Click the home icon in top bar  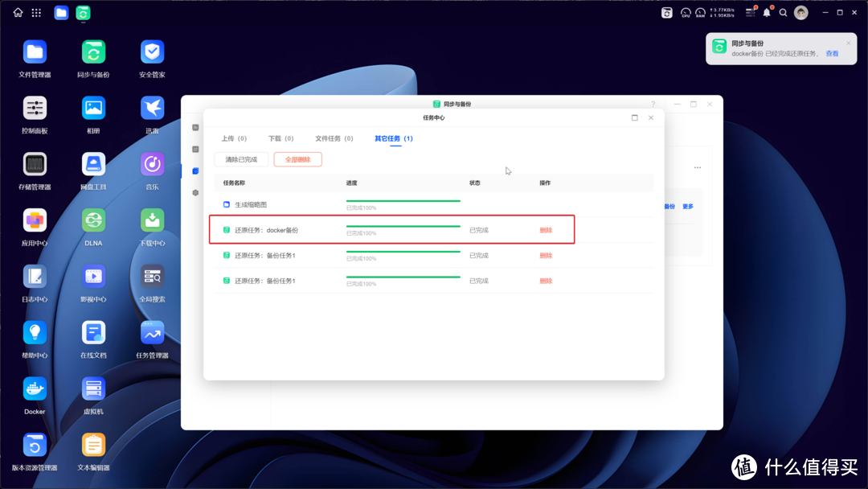(18, 12)
